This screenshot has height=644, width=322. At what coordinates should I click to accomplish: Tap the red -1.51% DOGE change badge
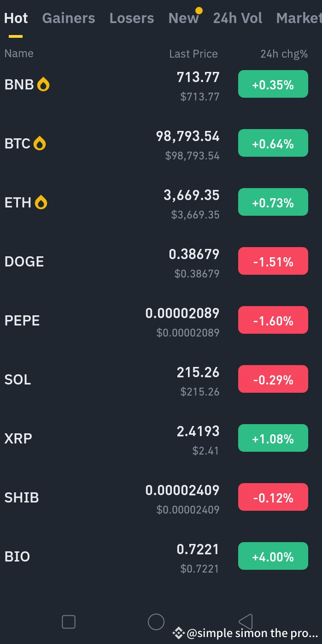273,261
